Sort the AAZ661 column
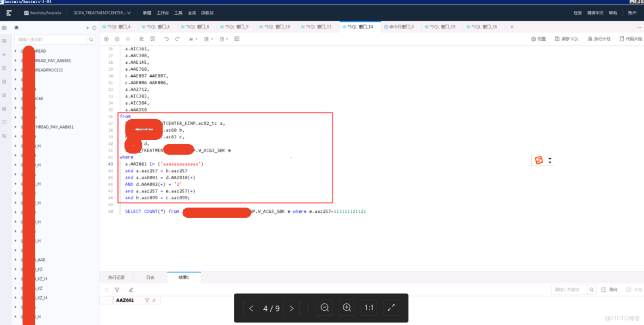Screen dimensions: 644x325 [x=154, y=301]
